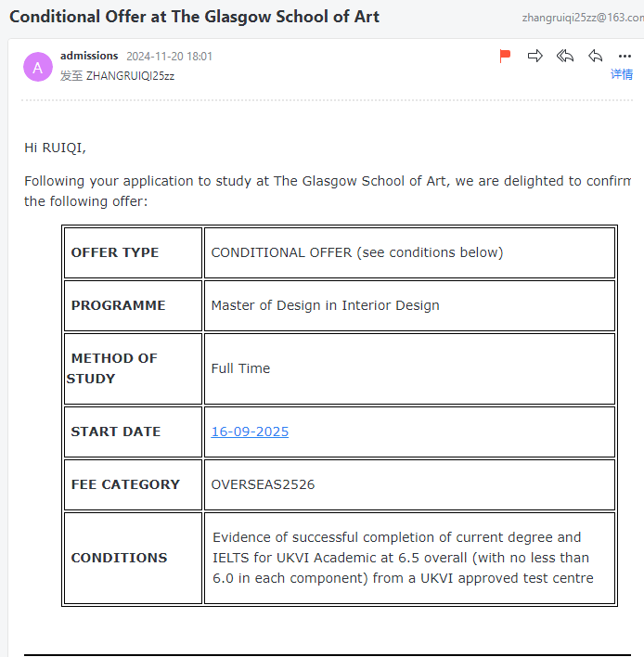Click the 2024-11-20 18:01 timestamp

[169, 56]
